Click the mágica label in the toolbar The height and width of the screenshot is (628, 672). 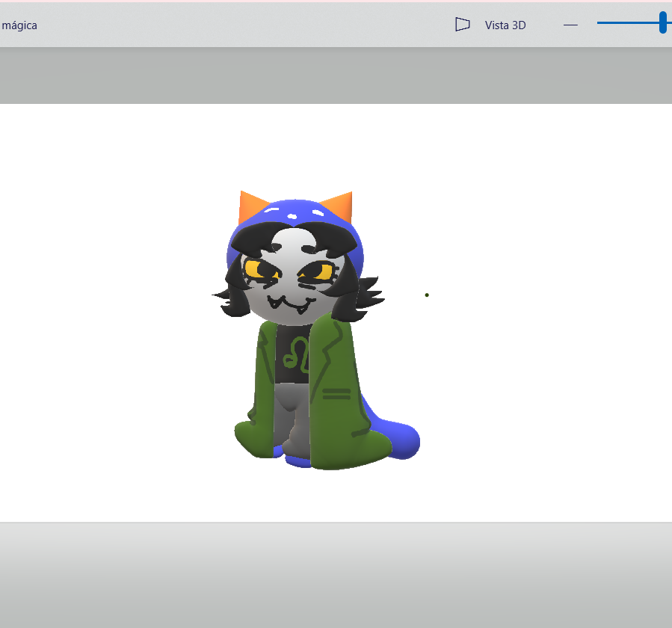[19, 25]
